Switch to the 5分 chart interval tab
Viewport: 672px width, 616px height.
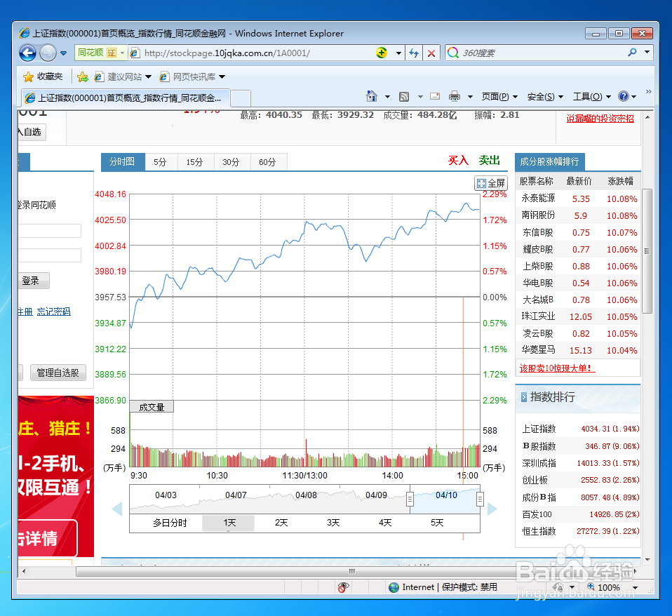pos(160,161)
